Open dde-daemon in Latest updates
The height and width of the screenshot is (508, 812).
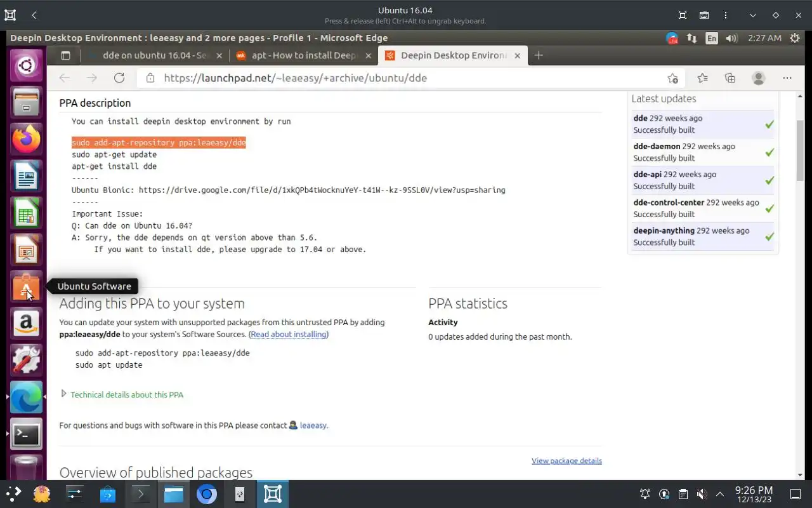click(657, 146)
